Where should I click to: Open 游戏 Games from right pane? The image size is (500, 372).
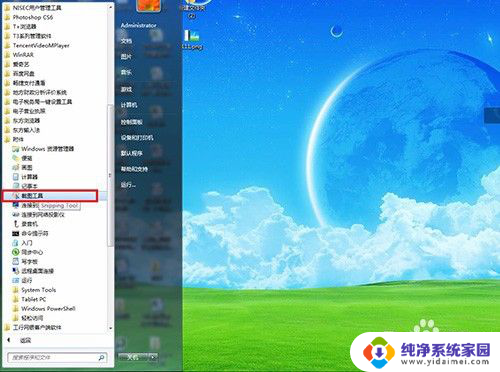click(126, 89)
